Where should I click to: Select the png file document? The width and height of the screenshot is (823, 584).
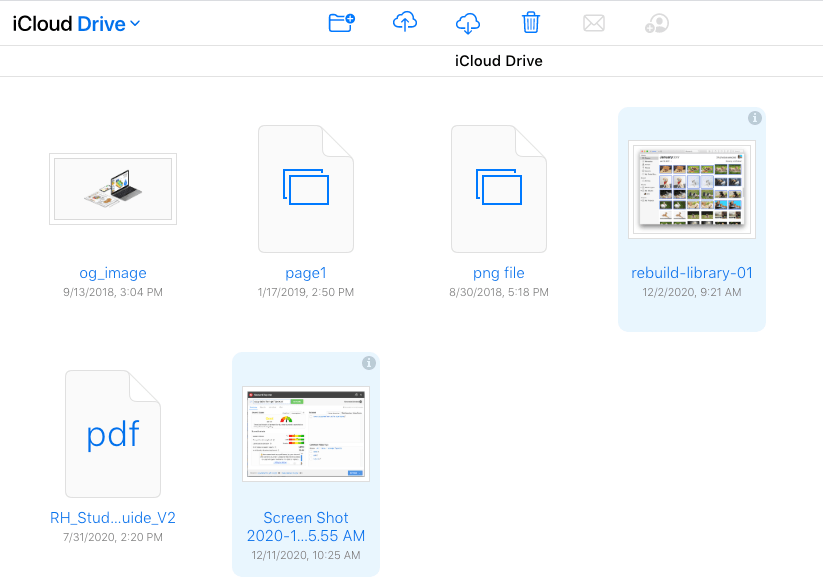(498, 272)
